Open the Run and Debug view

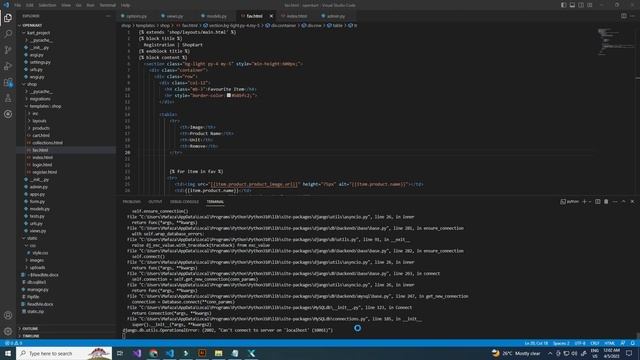point(8,66)
